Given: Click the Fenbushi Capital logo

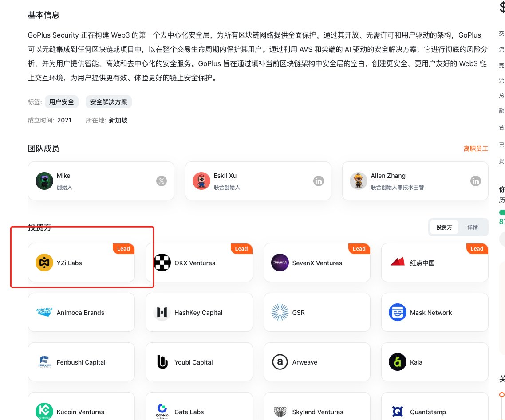Looking at the screenshot, I should click(44, 362).
